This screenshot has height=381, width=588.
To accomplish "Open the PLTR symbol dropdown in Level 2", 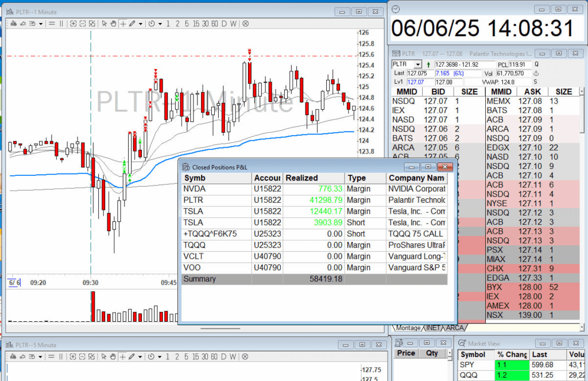I will [417, 64].
